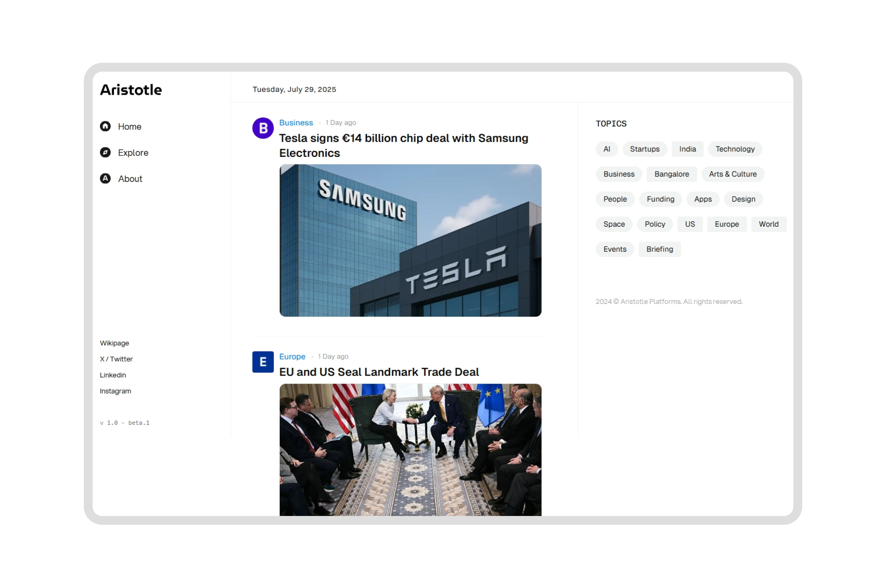886x588 pixels.
Task: Click the 'TOPICS' heading
Action: (611, 124)
